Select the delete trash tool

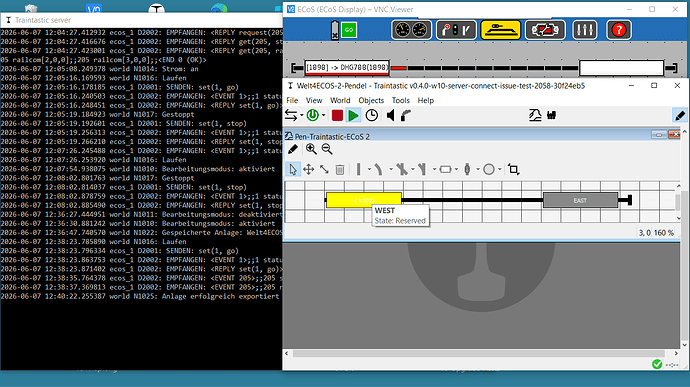point(340,169)
